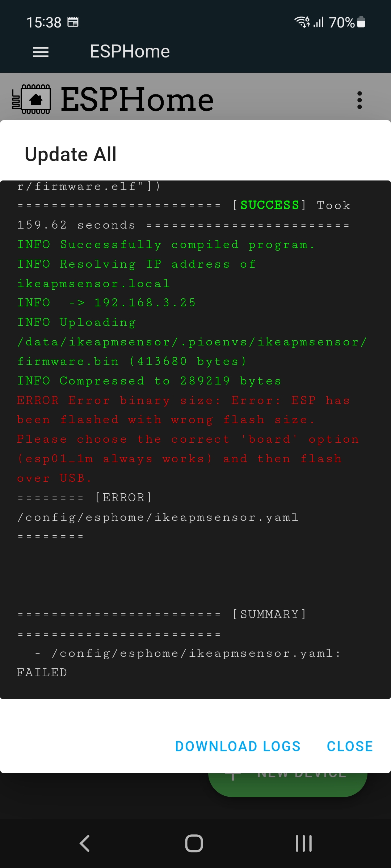Tap the FAILED summary result text
Image resolution: width=391 pixels, height=868 pixels.
(x=42, y=673)
